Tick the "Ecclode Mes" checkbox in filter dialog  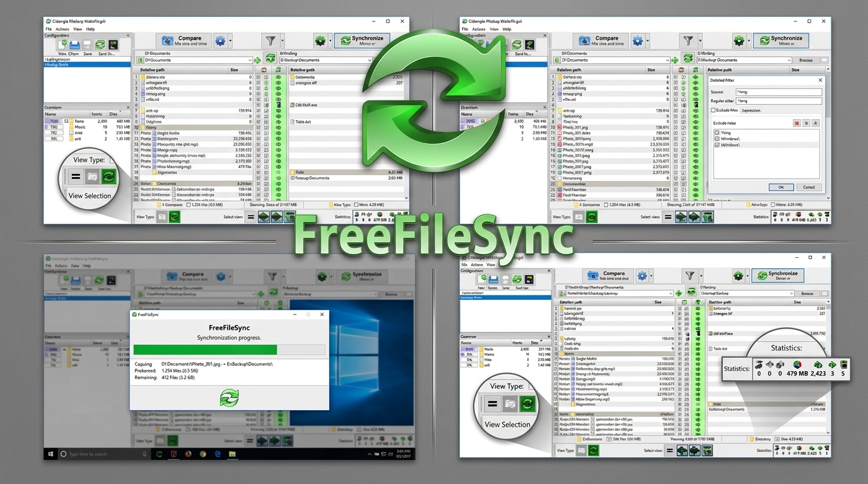[x=713, y=110]
